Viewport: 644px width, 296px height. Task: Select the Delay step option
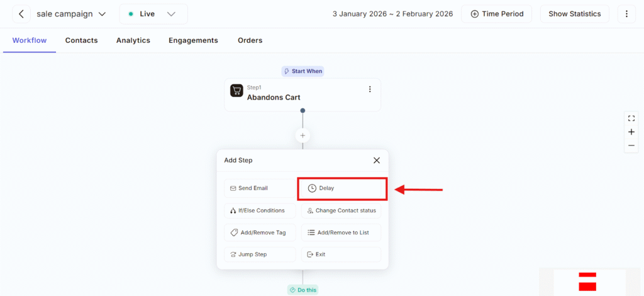point(341,188)
